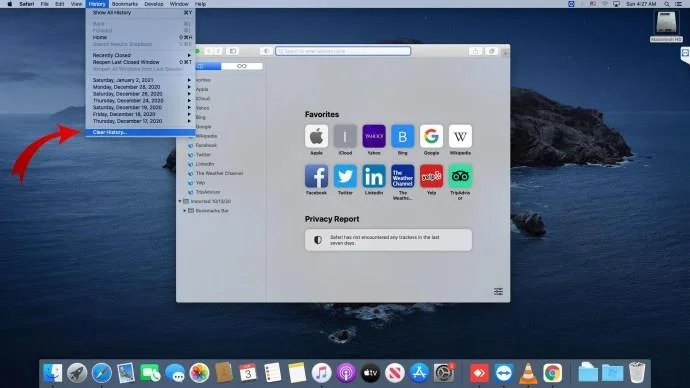
Task: Select TripAdvisor bookmark in sidebar
Action: click(x=208, y=192)
